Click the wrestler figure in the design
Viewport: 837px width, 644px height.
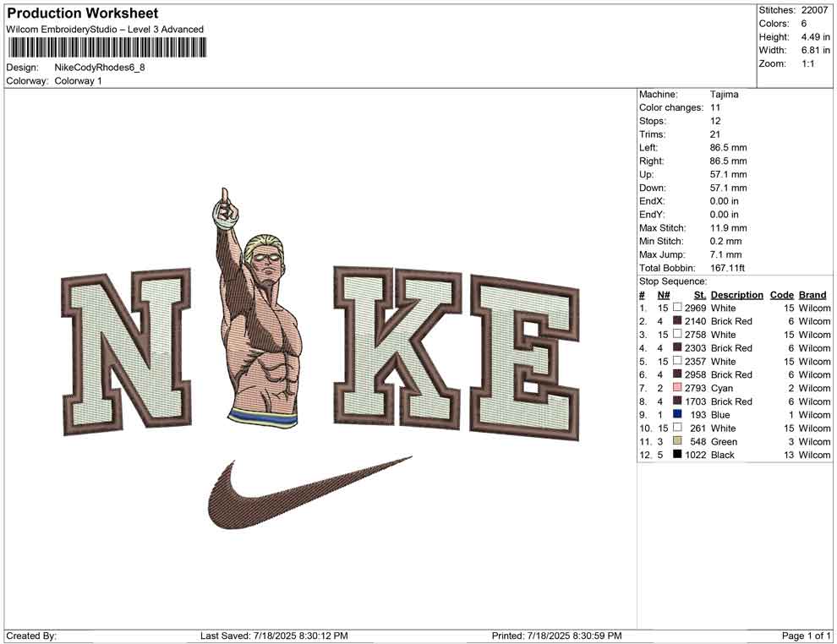point(257,308)
